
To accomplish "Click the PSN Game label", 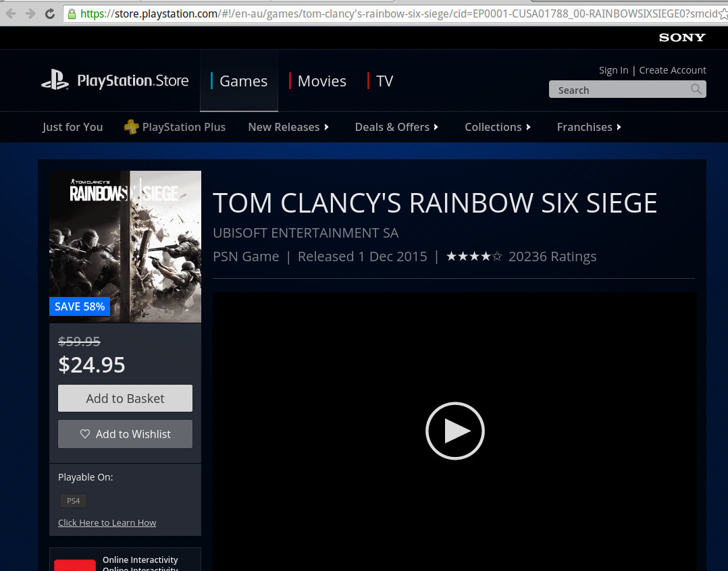I will (246, 256).
